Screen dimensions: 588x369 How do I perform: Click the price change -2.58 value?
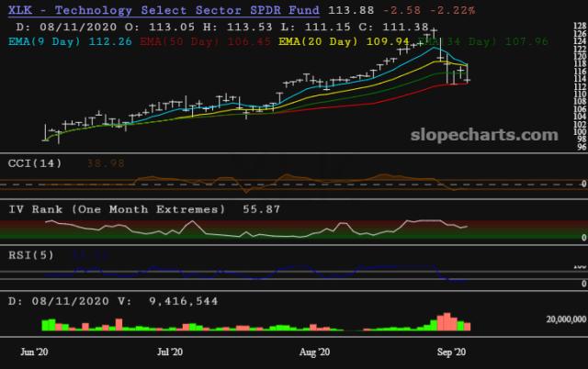[402, 10]
